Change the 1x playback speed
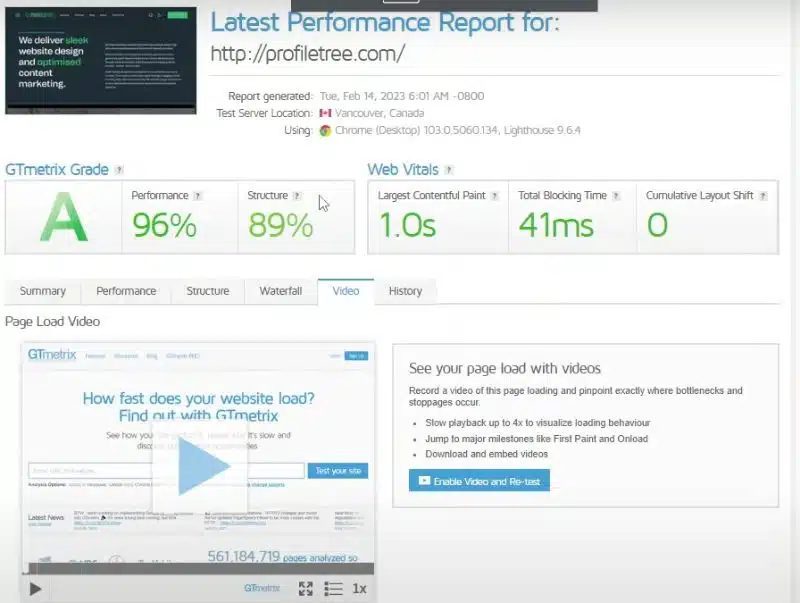This screenshot has height=603, width=800. click(x=359, y=589)
